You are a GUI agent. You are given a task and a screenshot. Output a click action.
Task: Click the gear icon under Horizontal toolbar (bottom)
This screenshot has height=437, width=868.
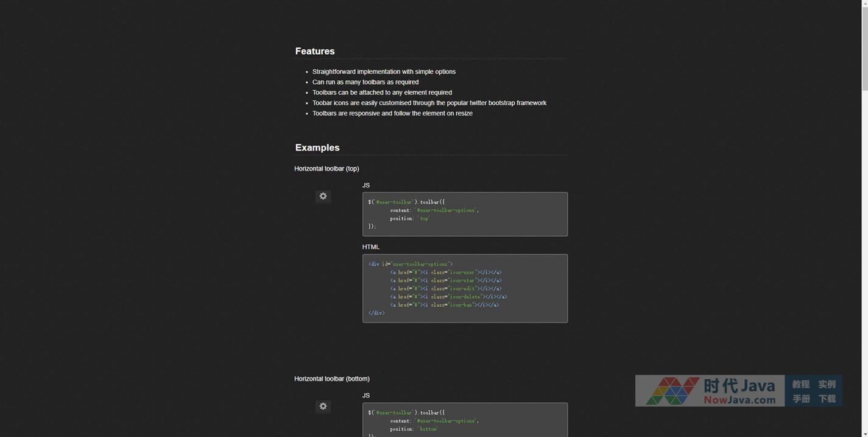pyautogui.click(x=323, y=406)
